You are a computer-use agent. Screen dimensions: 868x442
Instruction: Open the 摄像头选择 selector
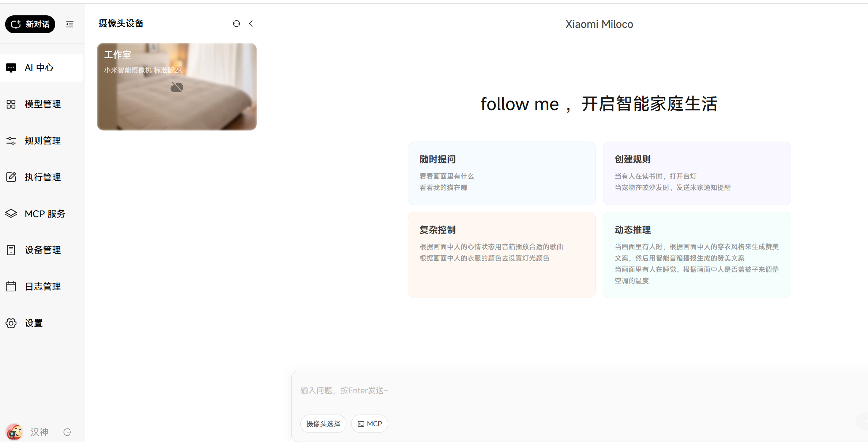coord(323,424)
